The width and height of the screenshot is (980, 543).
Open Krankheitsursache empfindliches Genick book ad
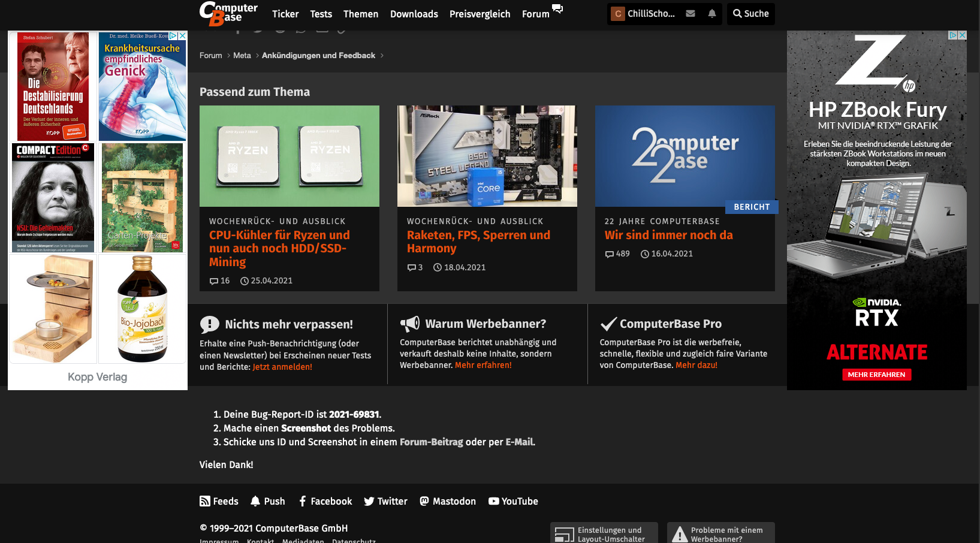pyautogui.click(x=142, y=86)
